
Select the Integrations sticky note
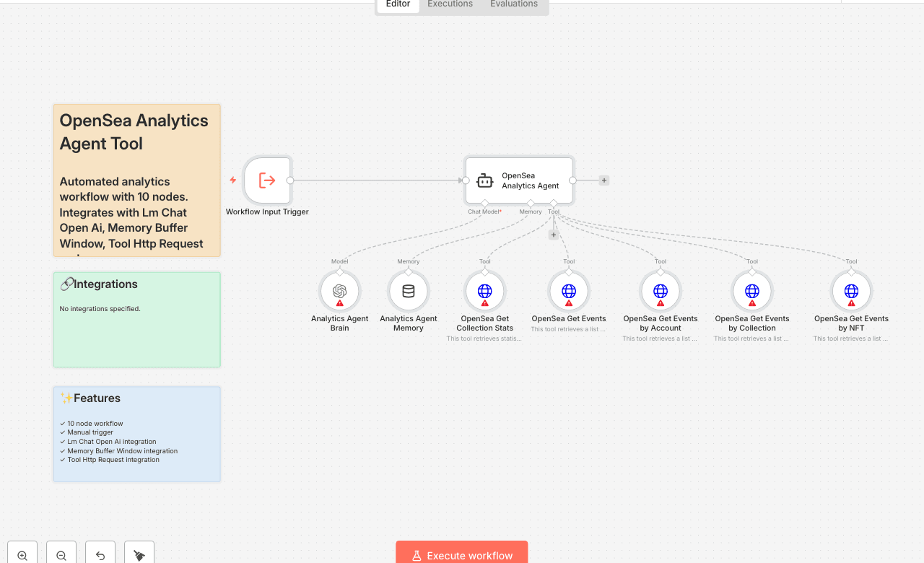[136, 319]
